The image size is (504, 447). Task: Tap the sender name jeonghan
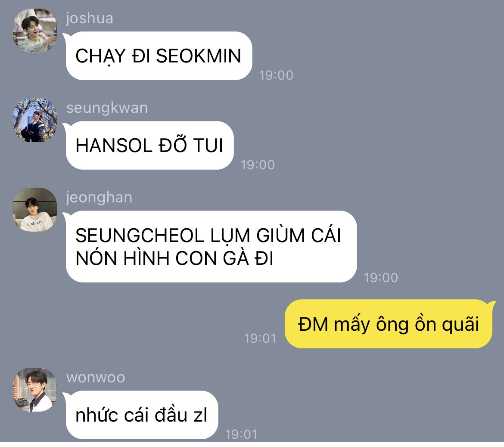(99, 198)
